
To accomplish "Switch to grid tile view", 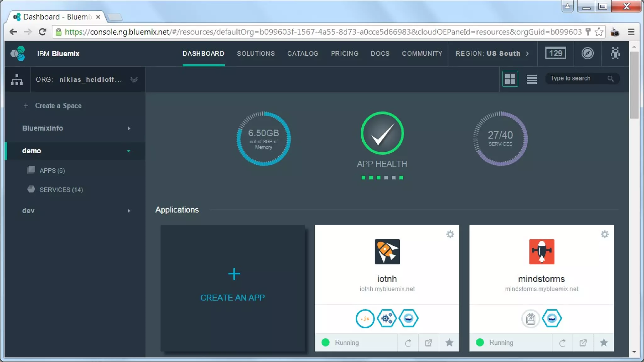I will click(x=510, y=79).
